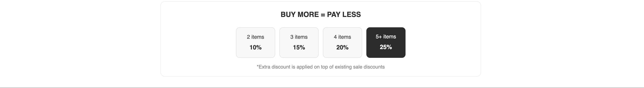Viewport: 644px width, 88px height.
Task: Click the "3 items" label text
Action: click(x=299, y=37)
